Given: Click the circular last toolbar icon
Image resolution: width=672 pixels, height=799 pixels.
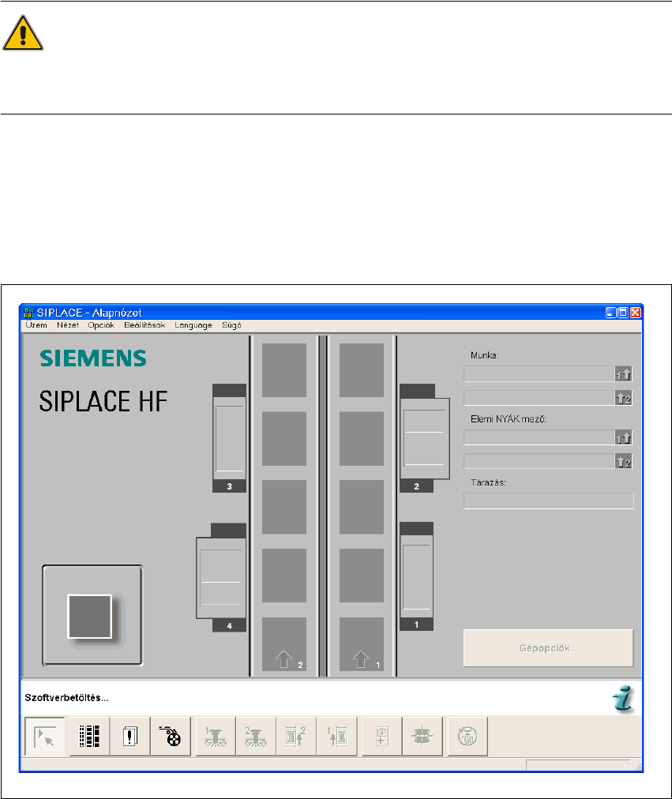Looking at the screenshot, I should pos(467,737).
